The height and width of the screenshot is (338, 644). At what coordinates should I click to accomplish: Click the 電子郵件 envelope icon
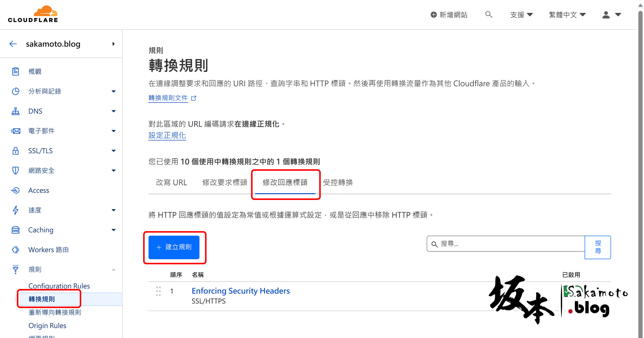[x=15, y=131]
